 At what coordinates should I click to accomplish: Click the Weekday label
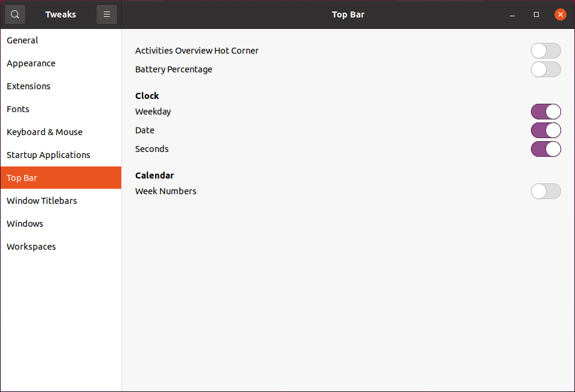(153, 112)
